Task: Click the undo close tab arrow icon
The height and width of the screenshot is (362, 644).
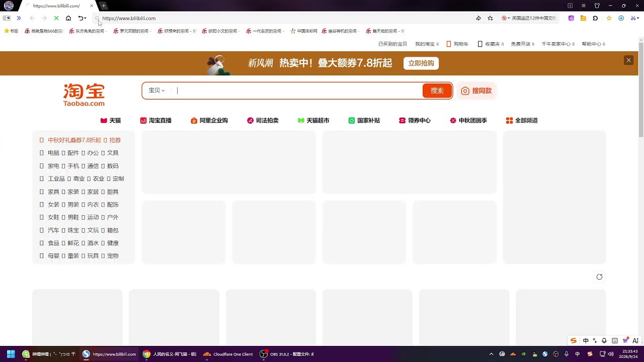Action: pyautogui.click(x=80, y=18)
